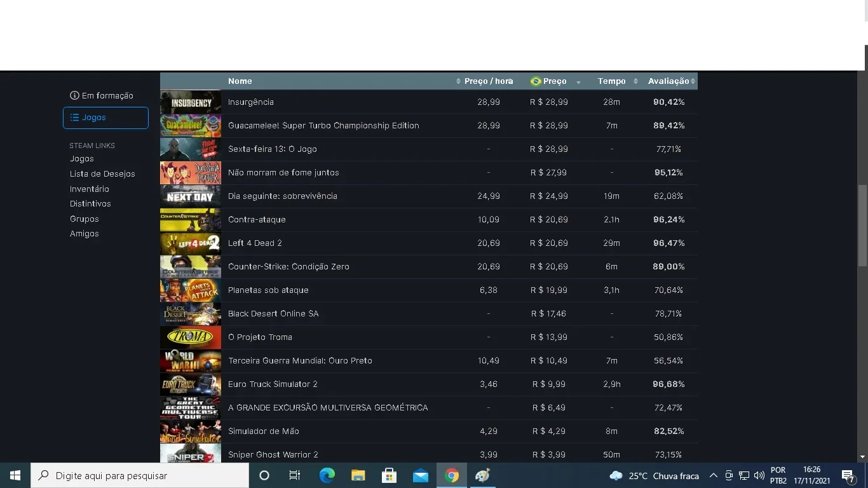The width and height of the screenshot is (868, 488).
Task: Open Microsoft Store from the taskbar
Action: click(x=389, y=475)
